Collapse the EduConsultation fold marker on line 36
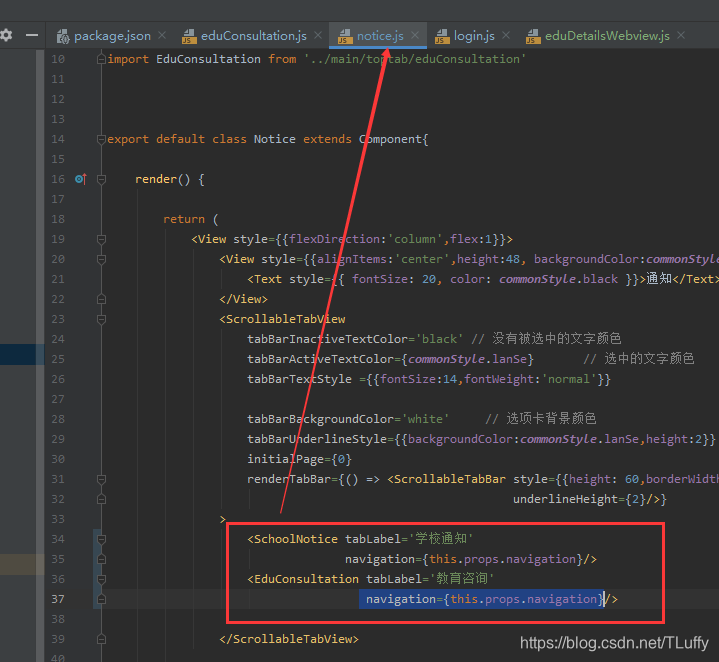 click(101, 579)
